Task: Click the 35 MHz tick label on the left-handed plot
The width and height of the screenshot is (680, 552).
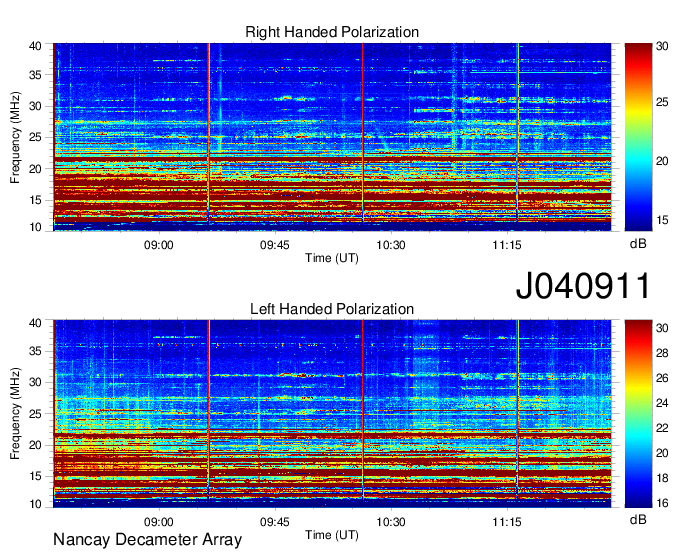Action: (x=35, y=351)
